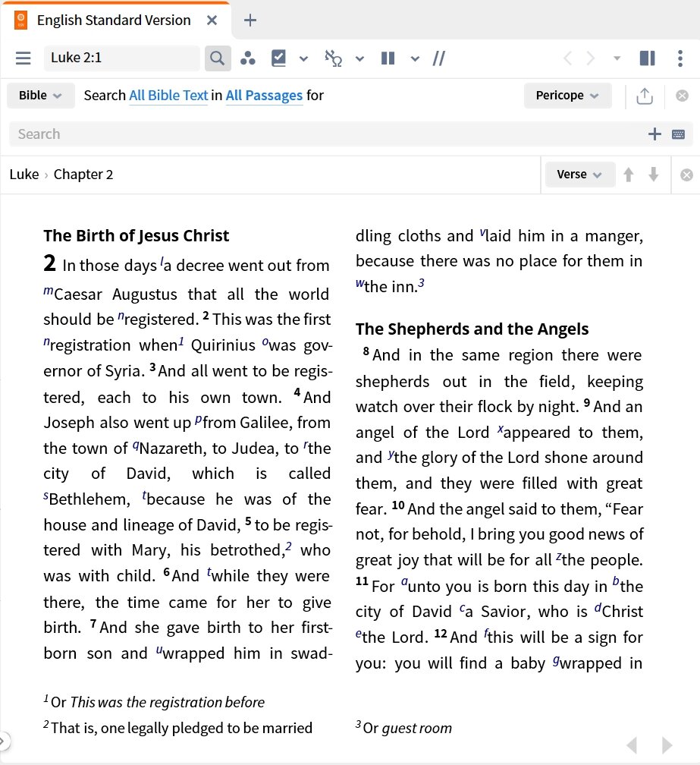This screenshot has width=700, height=765.
Task: Click cross-reference s before Bethlehem
Action: point(46,496)
